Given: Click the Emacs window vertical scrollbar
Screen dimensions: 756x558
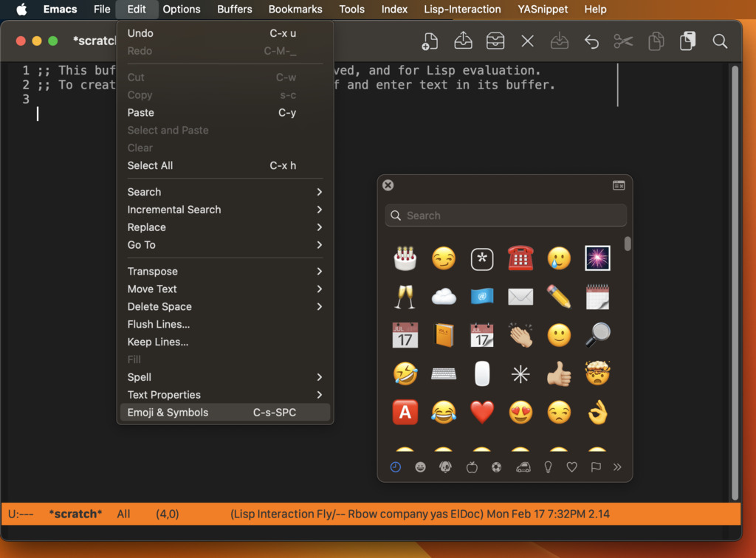Looking at the screenshot, I should tap(735, 283).
